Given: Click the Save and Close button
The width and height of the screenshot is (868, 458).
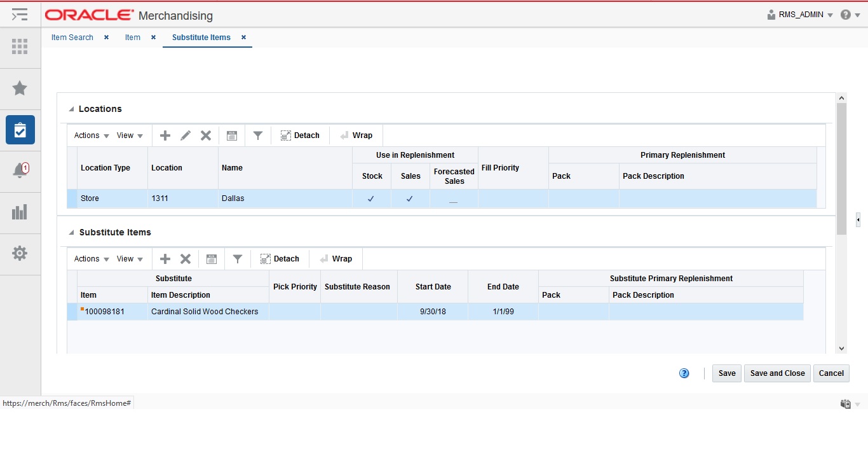Looking at the screenshot, I should click(x=777, y=373).
